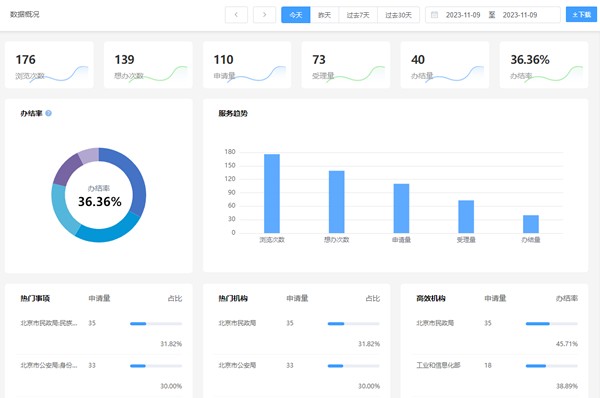Viewport: 600px width, 398px height.
Task: Open the help icon beside 办结率
Action: pos(49,113)
